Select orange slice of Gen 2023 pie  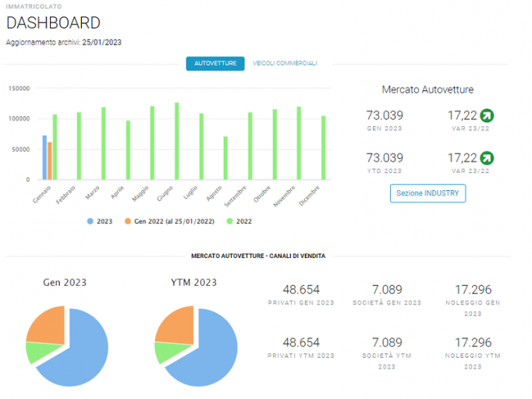(49, 327)
